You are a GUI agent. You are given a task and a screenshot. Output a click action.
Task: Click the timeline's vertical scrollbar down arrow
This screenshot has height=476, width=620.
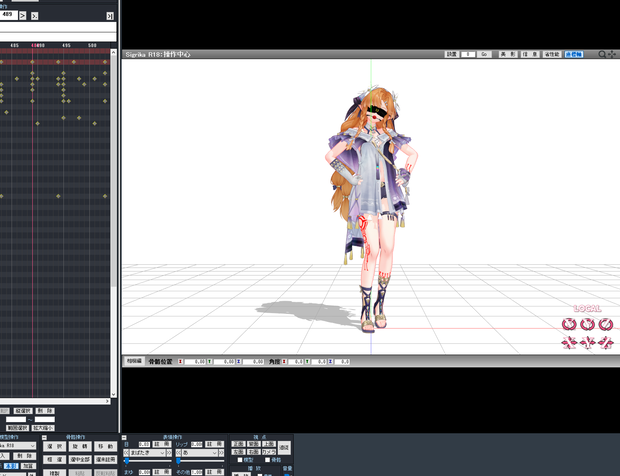pyautogui.click(x=113, y=394)
